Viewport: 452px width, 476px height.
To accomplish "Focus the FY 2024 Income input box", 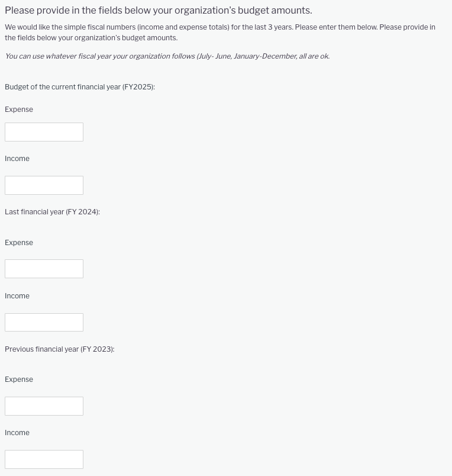I will [44, 322].
